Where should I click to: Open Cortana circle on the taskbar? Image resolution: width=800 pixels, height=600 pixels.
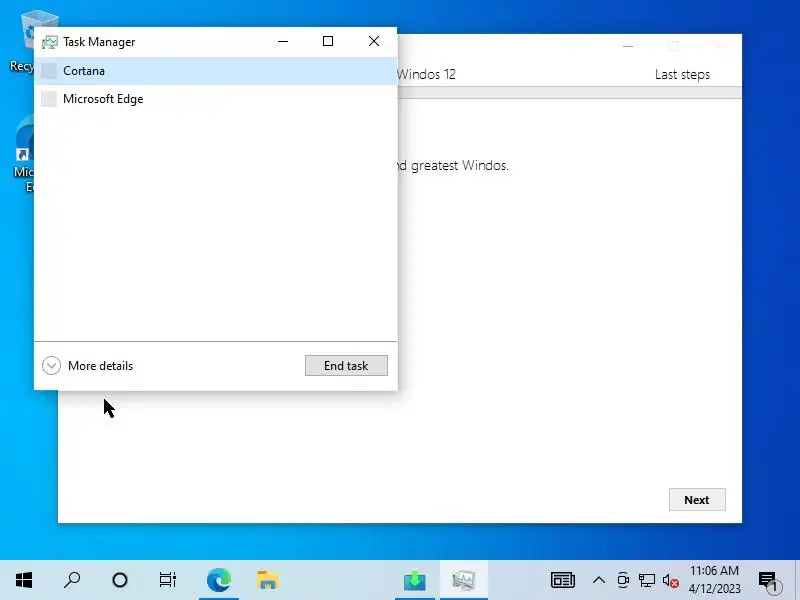(120, 580)
